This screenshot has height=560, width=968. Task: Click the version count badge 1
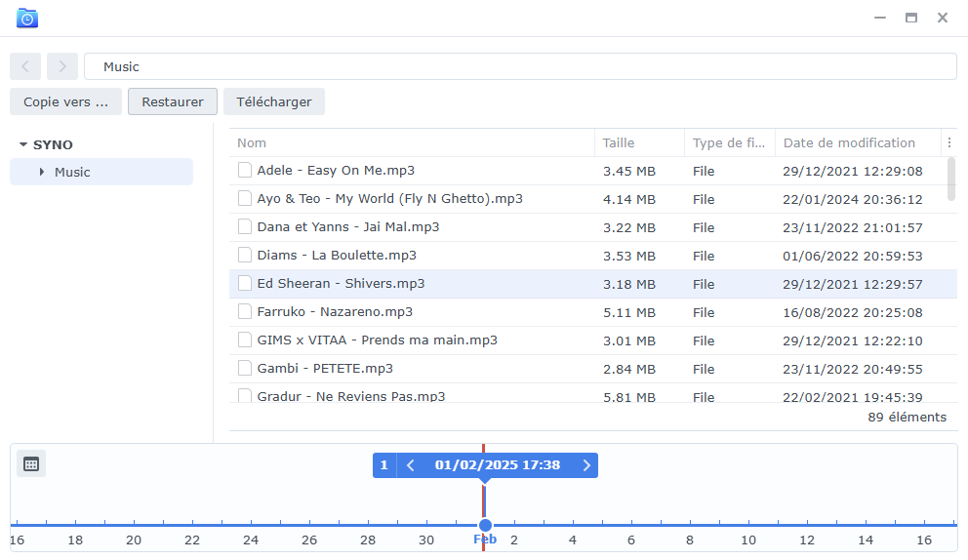pos(384,465)
